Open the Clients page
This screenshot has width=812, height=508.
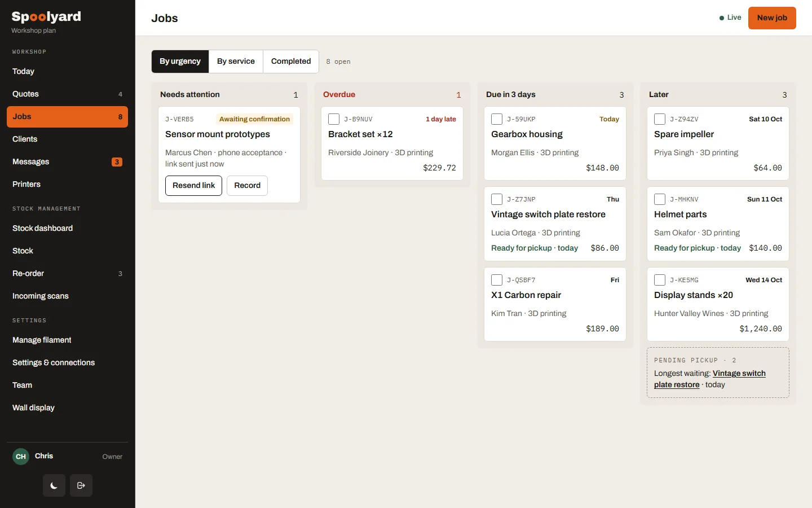pos(67,139)
